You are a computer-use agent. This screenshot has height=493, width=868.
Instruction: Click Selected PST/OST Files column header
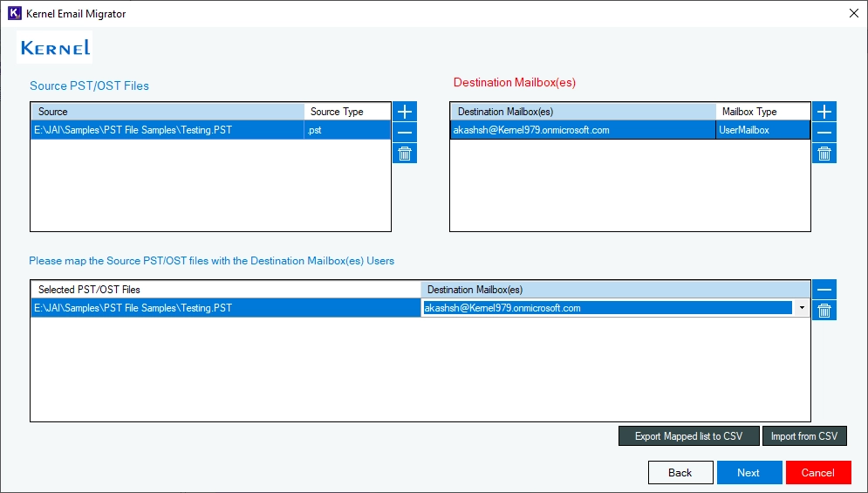point(226,289)
